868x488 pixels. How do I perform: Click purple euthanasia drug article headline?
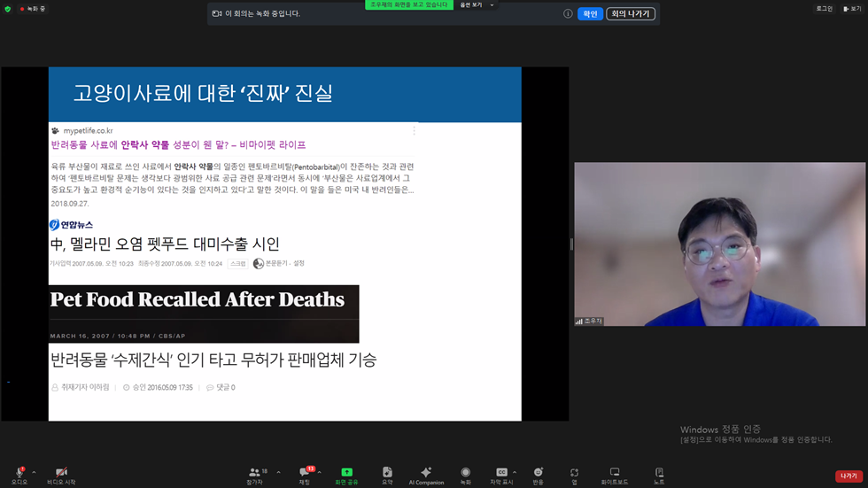coord(178,145)
